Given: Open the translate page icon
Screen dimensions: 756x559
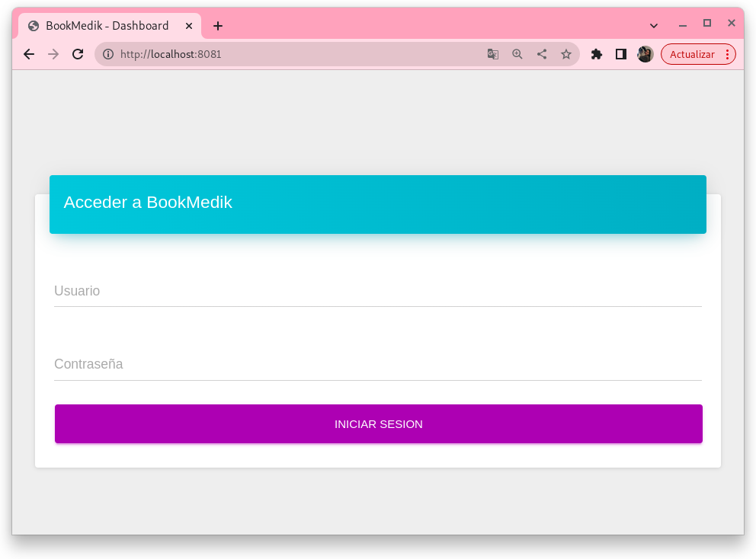Looking at the screenshot, I should (x=493, y=54).
